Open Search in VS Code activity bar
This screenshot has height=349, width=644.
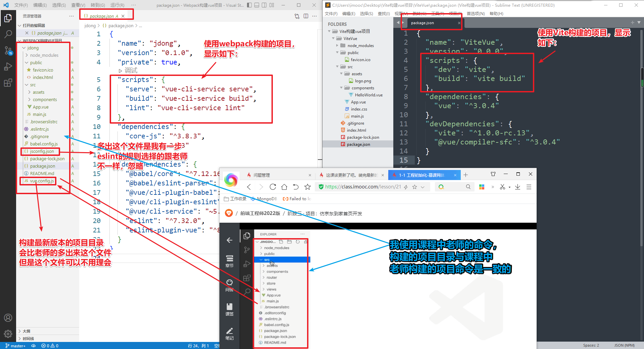[8, 34]
